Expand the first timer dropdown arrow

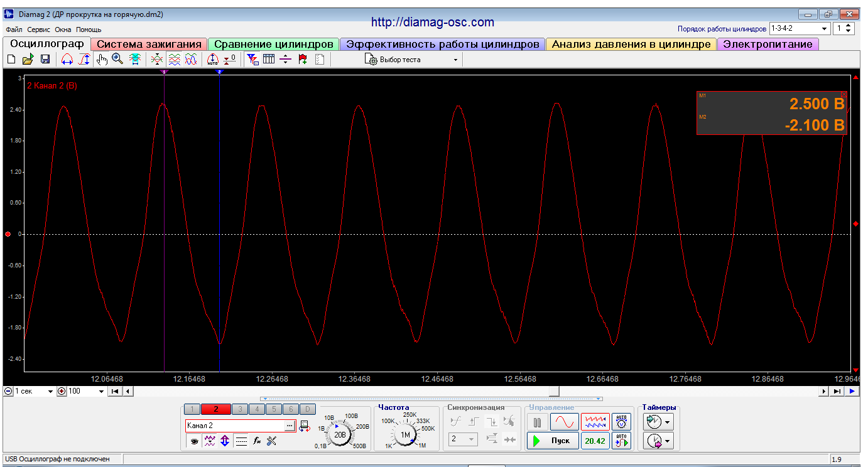click(x=668, y=422)
